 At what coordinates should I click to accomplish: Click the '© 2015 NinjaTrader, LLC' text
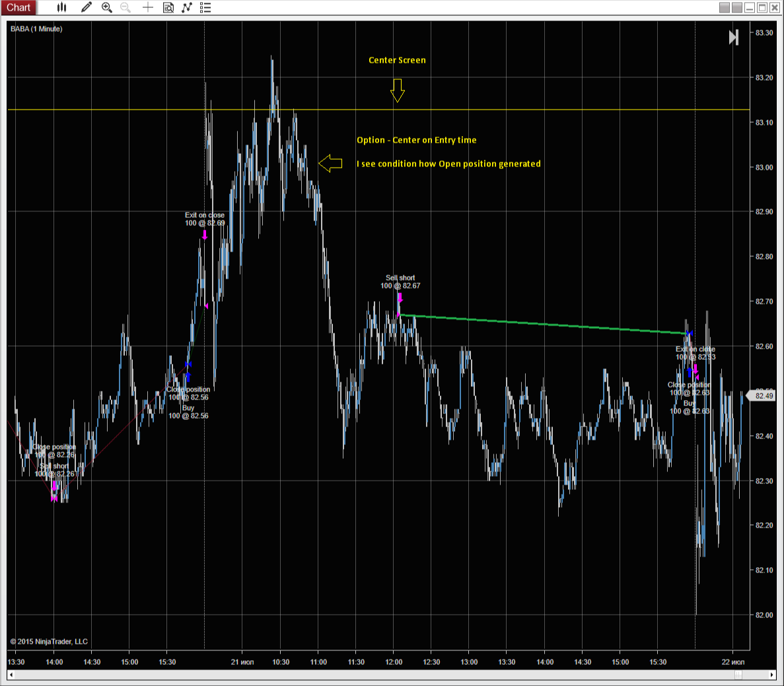point(49,642)
